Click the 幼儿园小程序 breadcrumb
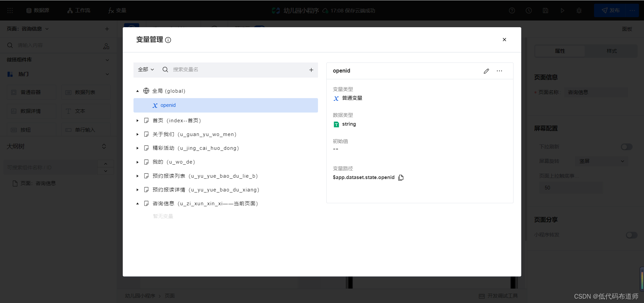The image size is (644, 303). coord(140,296)
